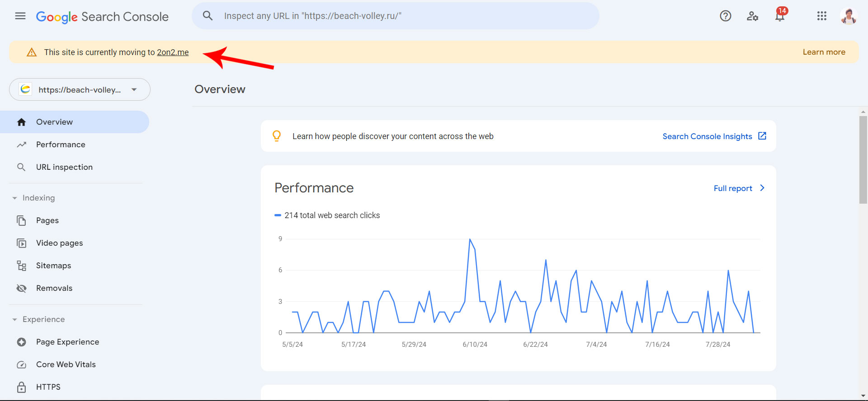Click the lightbulb icon in insights banner
Viewport: 868px width, 401px height.
(x=277, y=136)
